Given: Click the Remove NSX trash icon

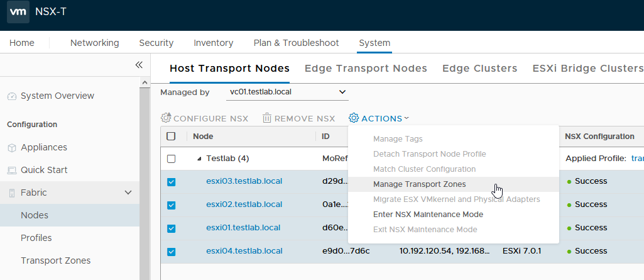Looking at the screenshot, I should (267, 118).
